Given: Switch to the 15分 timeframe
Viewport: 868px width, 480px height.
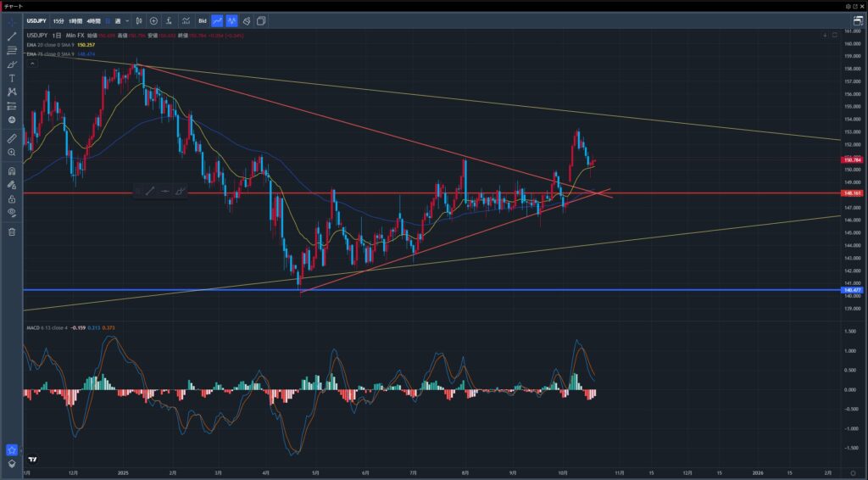Looking at the screenshot, I should tap(58, 20).
